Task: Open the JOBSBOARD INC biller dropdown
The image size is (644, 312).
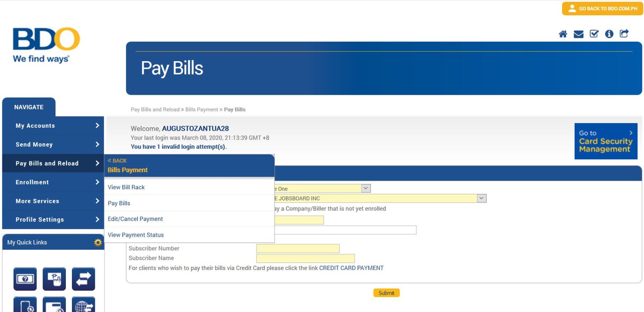Action: click(x=380, y=198)
